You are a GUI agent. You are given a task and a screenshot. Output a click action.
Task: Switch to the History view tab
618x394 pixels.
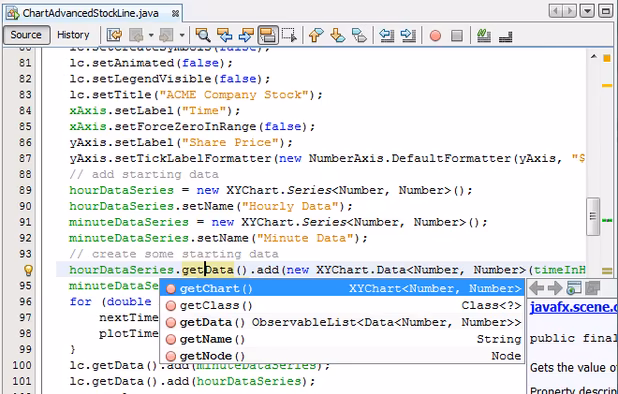(73, 35)
